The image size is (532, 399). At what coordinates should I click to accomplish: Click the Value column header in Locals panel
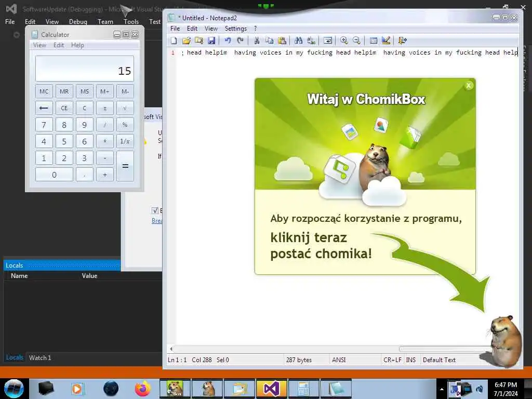pyautogui.click(x=89, y=276)
